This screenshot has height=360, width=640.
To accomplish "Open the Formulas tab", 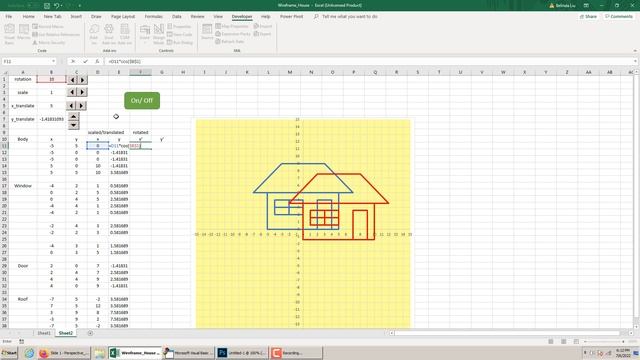I will pos(153,16).
